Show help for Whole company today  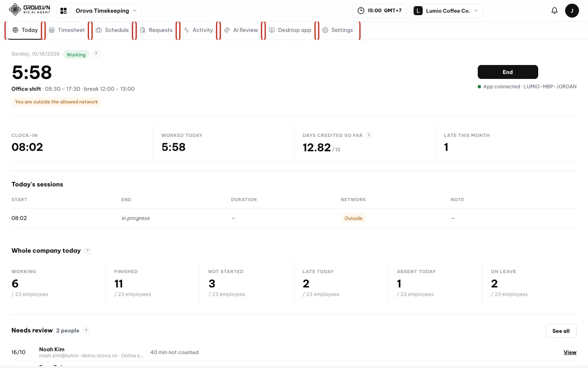point(87,251)
